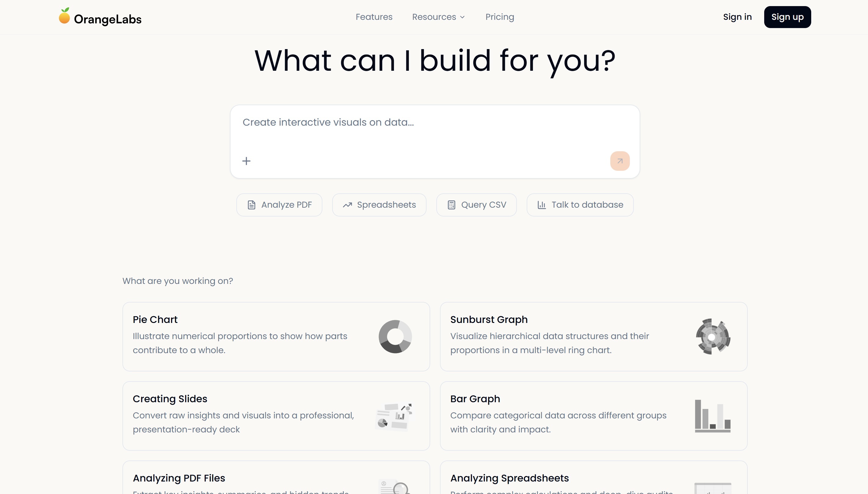The height and width of the screenshot is (494, 868).
Task: Click the Bar Graph bars icon
Action: [x=713, y=416]
